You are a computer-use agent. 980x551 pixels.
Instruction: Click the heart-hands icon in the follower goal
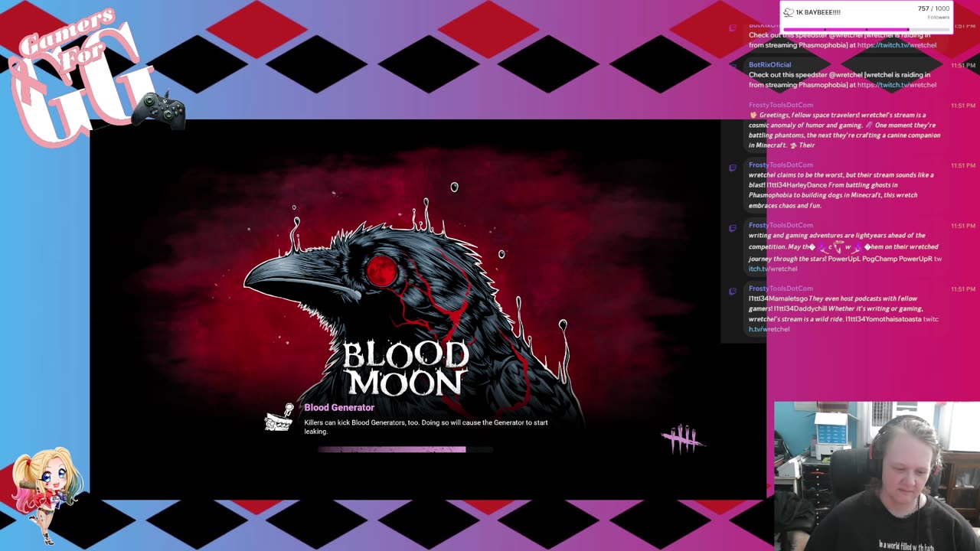tap(789, 12)
